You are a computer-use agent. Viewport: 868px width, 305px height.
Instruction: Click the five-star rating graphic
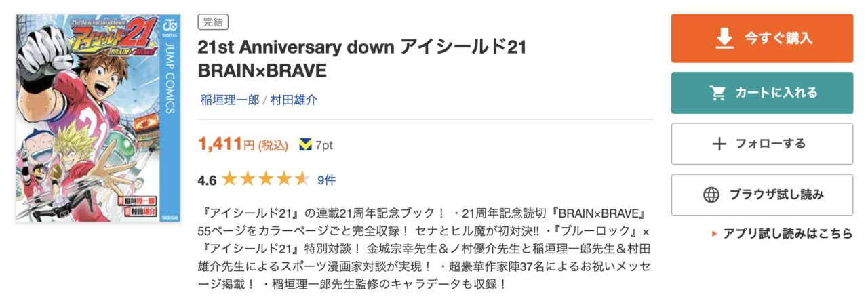pyautogui.click(x=265, y=180)
